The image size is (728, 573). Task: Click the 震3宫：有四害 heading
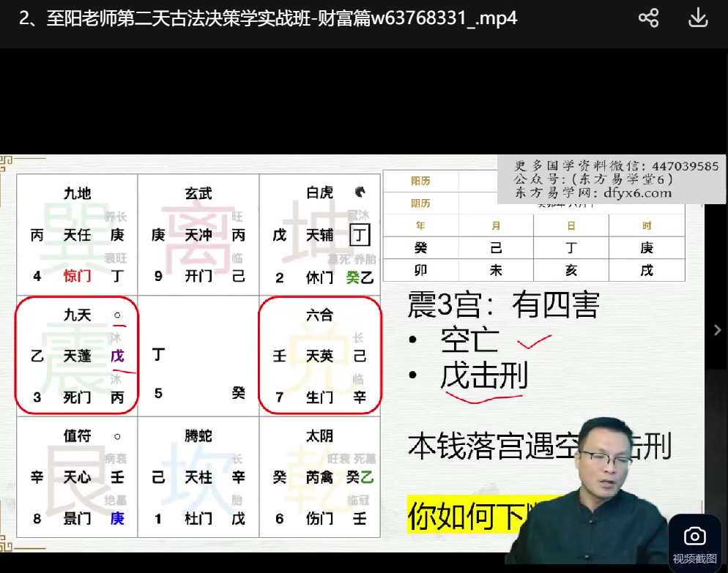tap(503, 305)
